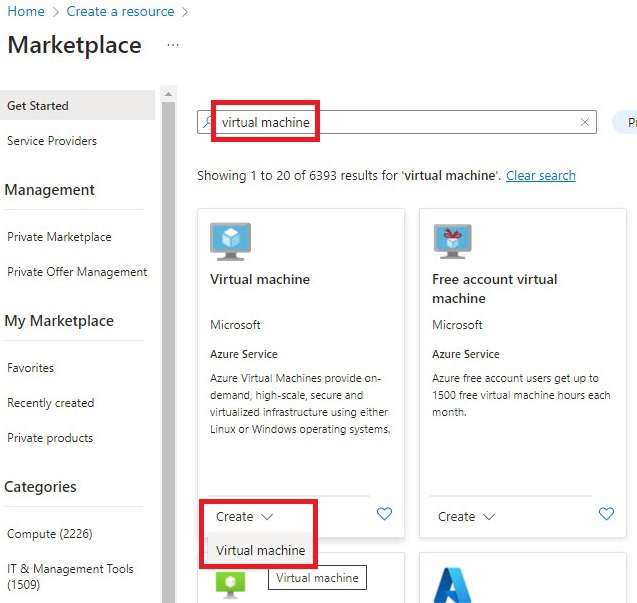This screenshot has width=637, height=603.
Task: Open Service Providers in sidebar
Action: pos(52,141)
